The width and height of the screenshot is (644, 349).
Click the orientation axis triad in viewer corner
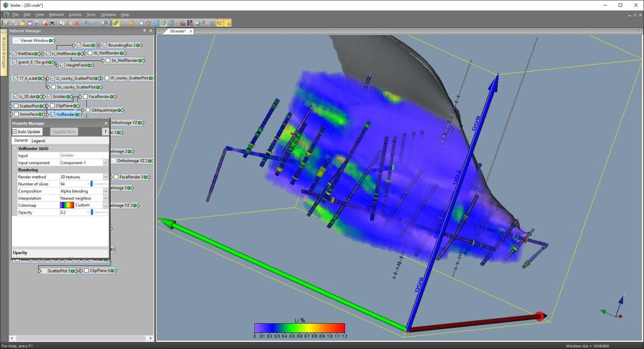[x=614, y=308]
